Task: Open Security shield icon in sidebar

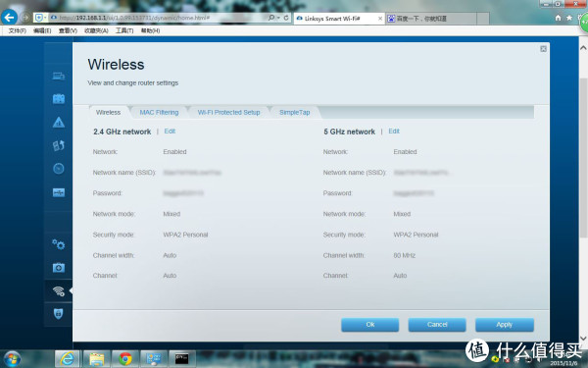Action: pos(59,314)
